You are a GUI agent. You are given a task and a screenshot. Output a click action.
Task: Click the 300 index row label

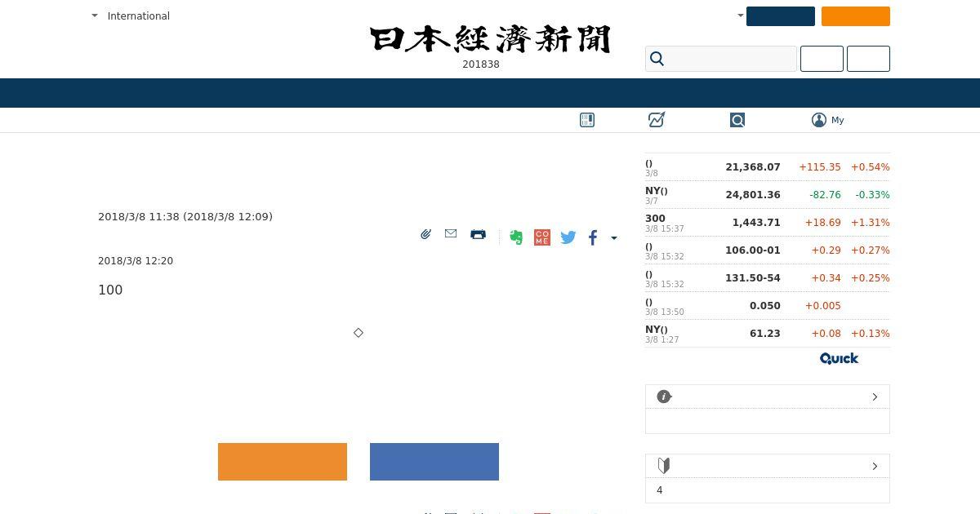tap(655, 219)
